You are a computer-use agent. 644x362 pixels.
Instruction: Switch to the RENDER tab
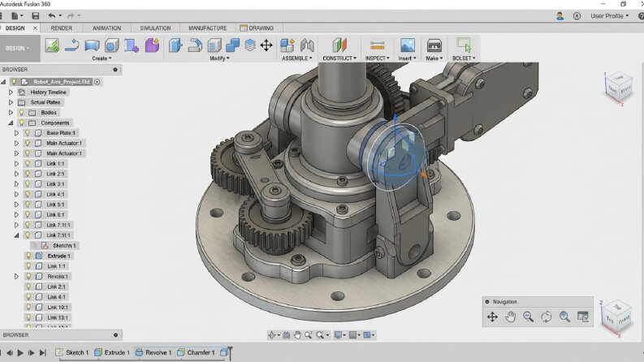[x=61, y=28]
